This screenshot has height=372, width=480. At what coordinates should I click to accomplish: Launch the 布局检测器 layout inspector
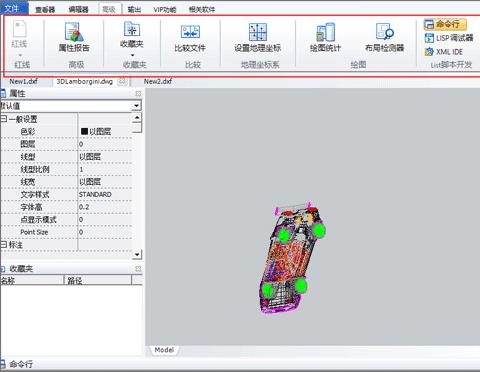pos(384,38)
